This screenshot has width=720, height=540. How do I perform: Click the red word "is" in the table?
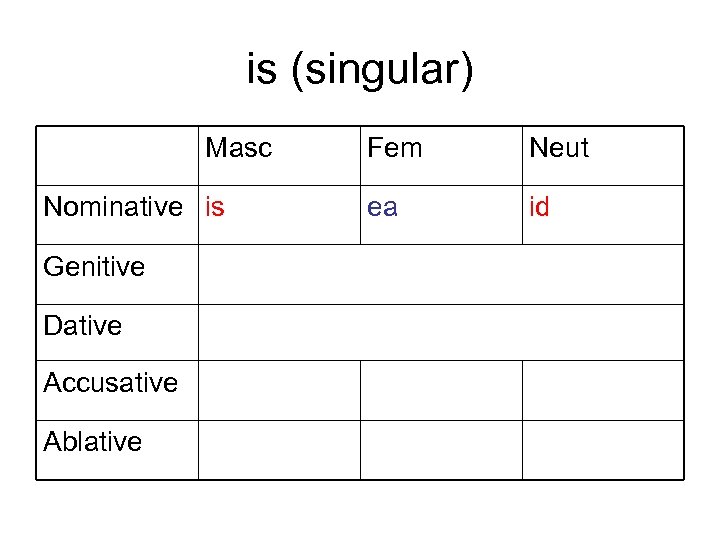pos(215,208)
